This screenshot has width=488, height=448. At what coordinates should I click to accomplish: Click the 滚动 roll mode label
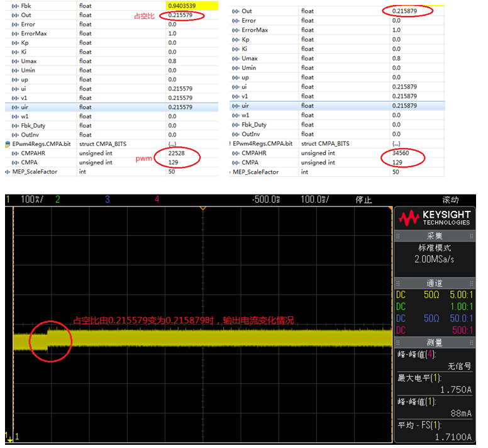pos(451,199)
